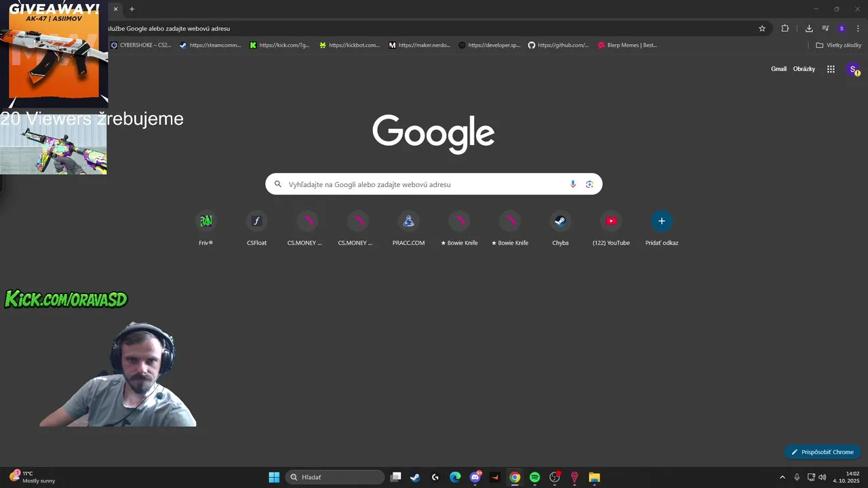Open the new tab plus button

coord(132,9)
